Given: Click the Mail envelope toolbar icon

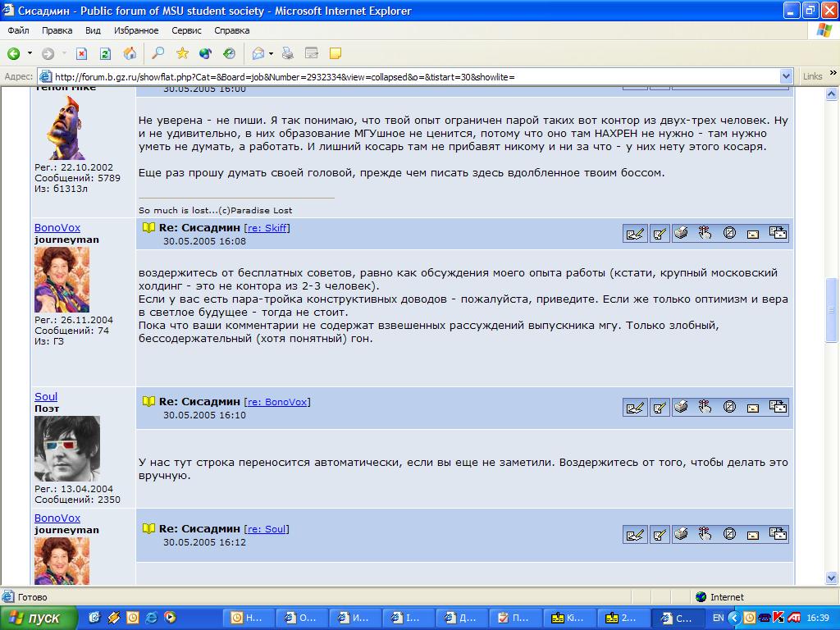Looking at the screenshot, I should click(258, 53).
